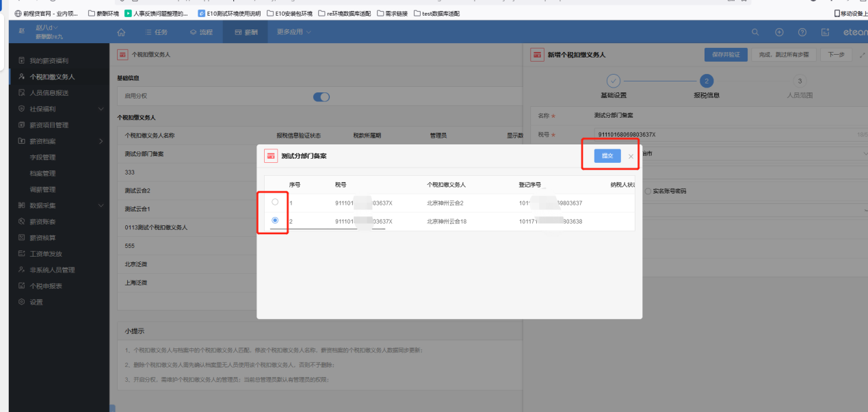Click the 税款所属期 column header
Image resolution: width=868 pixels, height=412 pixels.
click(x=367, y=136)
